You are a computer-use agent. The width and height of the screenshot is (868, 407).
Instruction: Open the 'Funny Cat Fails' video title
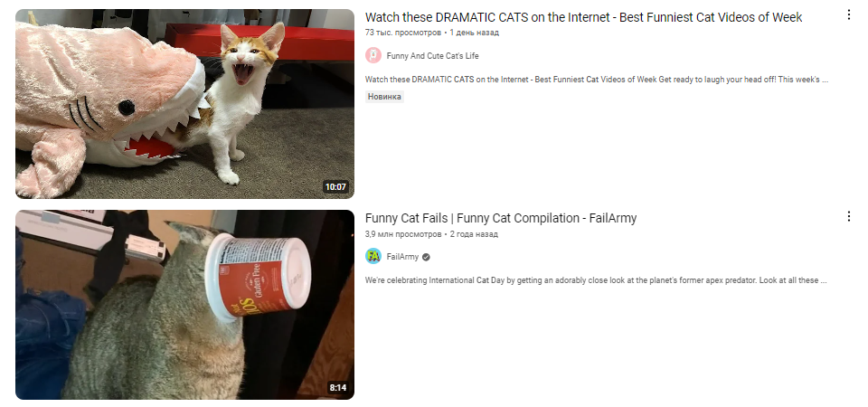coord(501,218)
